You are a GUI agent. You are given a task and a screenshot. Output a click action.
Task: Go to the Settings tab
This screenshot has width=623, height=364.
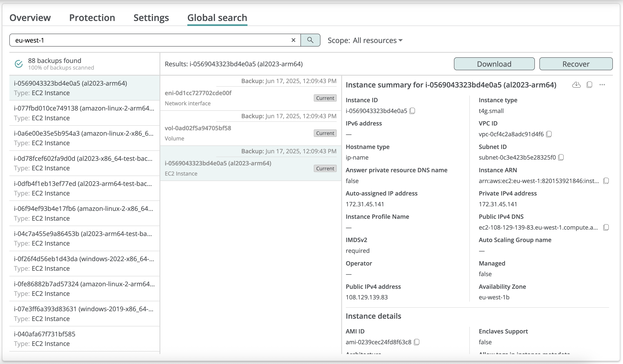151,18
